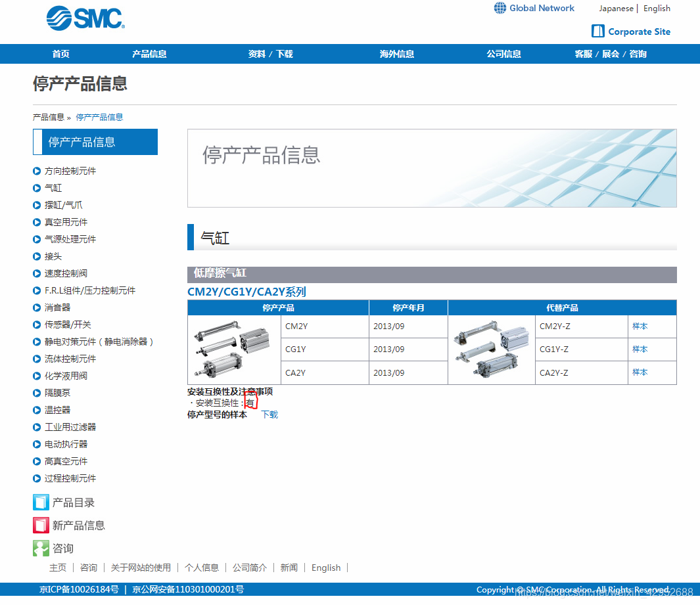Click 京ICP备10026184号 in footer bar

pyautogui.click(x=79, y=589)
